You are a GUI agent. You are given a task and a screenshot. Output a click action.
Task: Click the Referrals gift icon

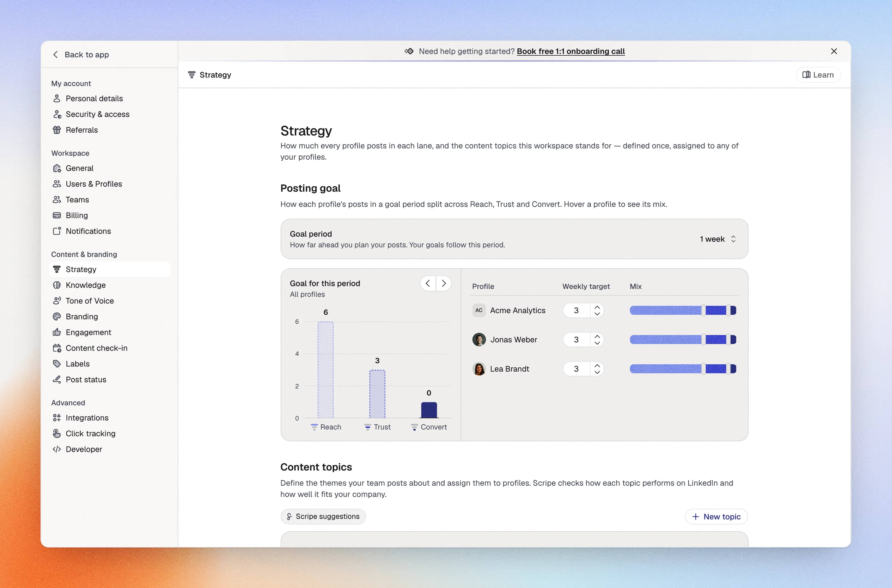57,130
